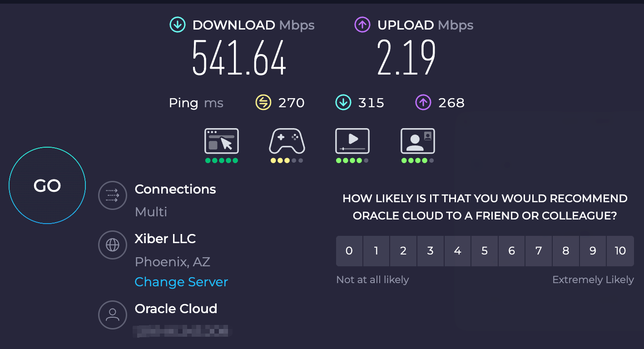Click the Xiber LLC server name
The width and height of the screenshot is (644, 349).
[165, 239]
